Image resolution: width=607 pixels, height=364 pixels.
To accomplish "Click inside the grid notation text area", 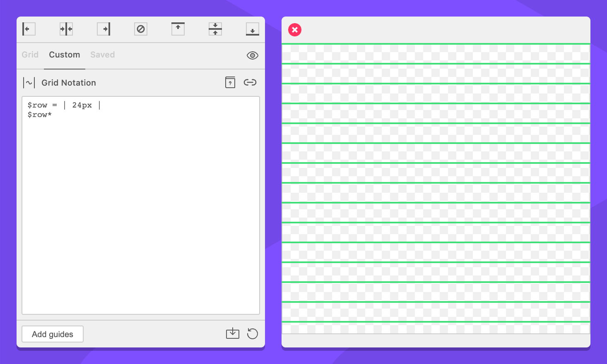I will 141,207.
